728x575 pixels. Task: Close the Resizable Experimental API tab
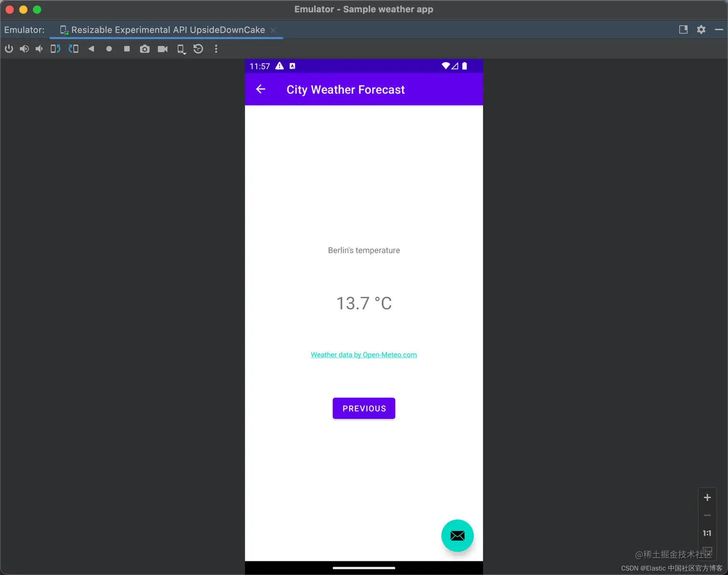point(273,30)
